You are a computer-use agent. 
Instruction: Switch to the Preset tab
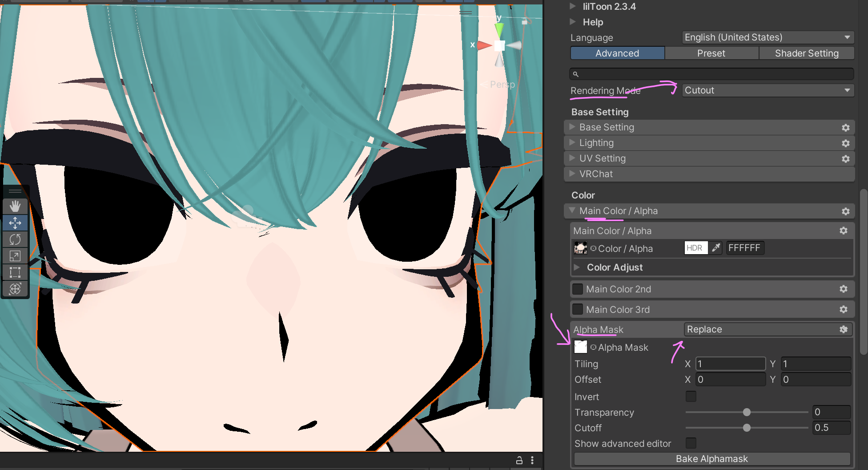(711, 53)
